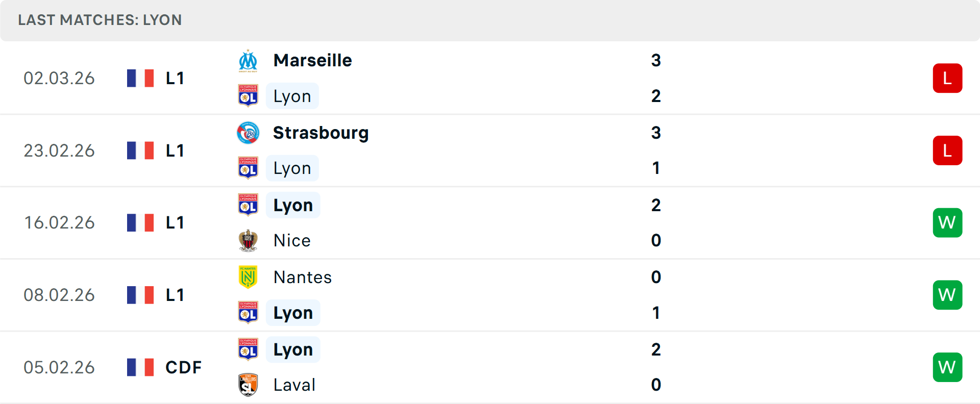This screenshot has width=980, height=404.
Task: Click French flag beside CDF competition
Action: pos(140,367)
